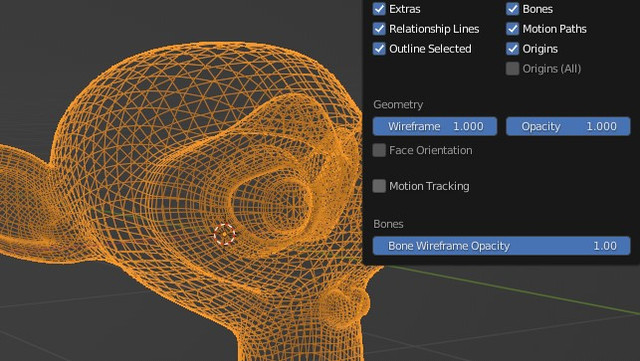Image resolution: width=640 pixels, height=361 pixels.
Task: Enable the Motion Tracking checkbox
Action: click(379, 186)
